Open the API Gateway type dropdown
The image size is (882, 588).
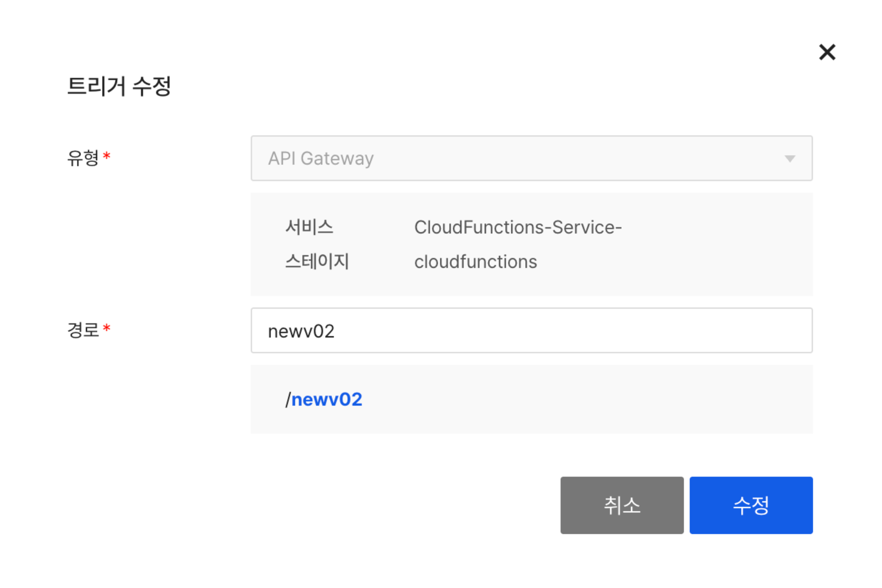[x=531, y=158]
